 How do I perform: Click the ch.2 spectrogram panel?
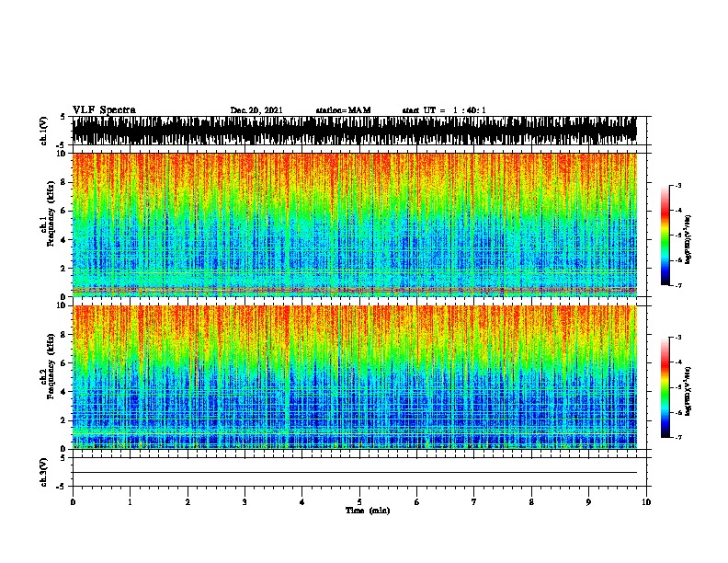tap(355, 377)
